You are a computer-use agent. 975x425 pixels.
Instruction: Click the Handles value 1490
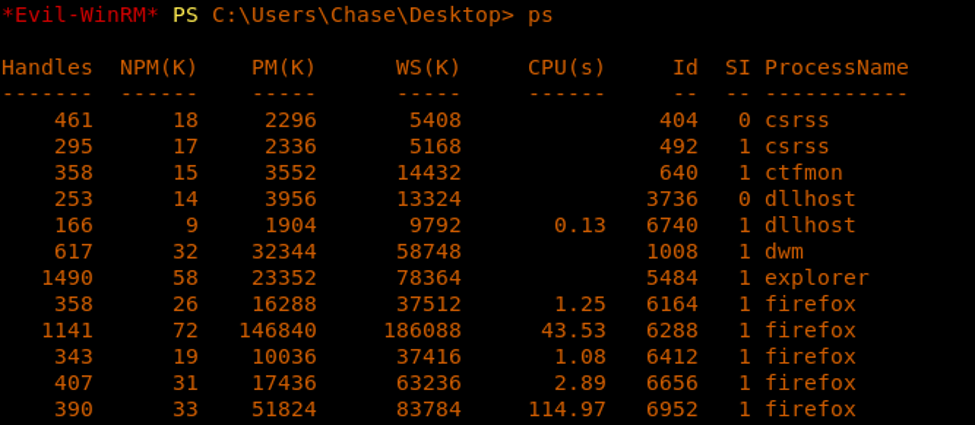click(x=67, y=278)
